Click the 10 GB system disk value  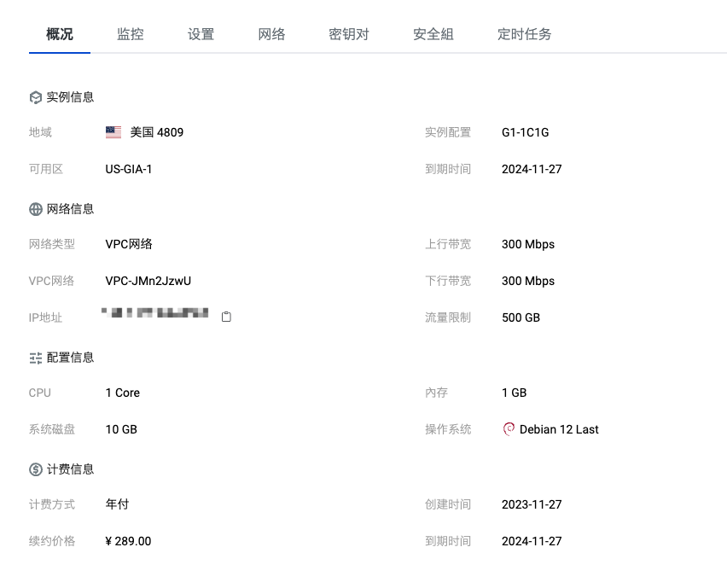[121, 429]
